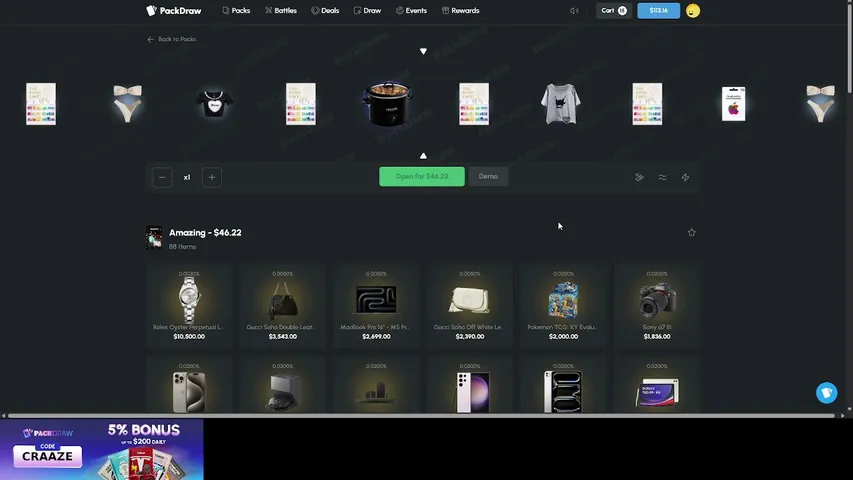Navigate to the Deals page
The image size is (853, 480).
click(325, 10)
